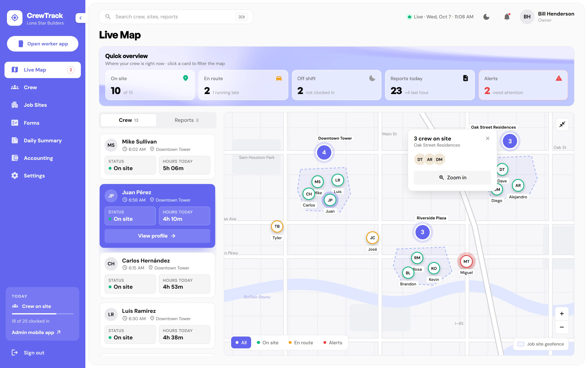Select the Carlos Hernández crew card
Screen dimensions: 588x368
pyautogui.click(x=157, y=275)
